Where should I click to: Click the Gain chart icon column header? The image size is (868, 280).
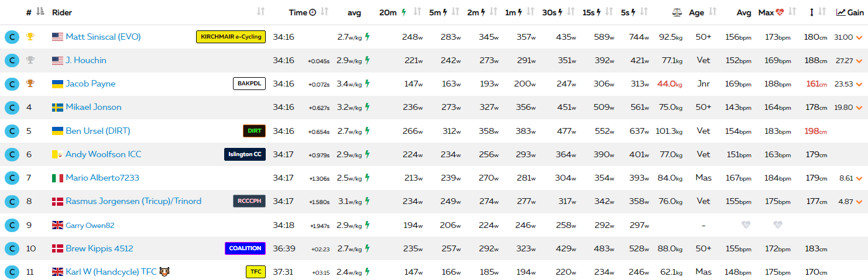tap(841, 12)
